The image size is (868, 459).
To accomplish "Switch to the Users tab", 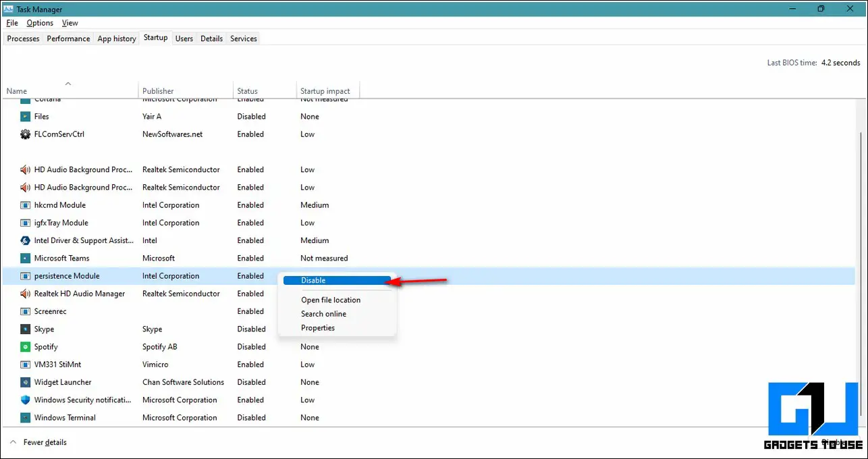I will point(184,38).
